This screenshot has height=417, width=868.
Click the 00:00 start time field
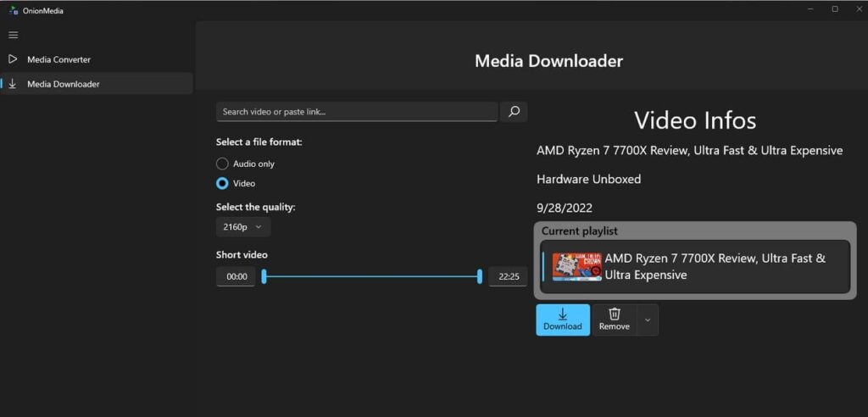click(x=236, y=276)
